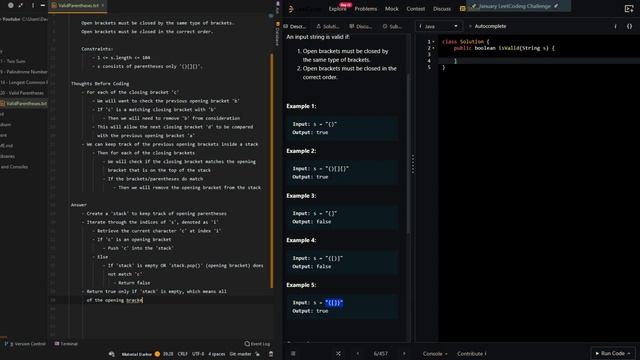Click the 39:28 line-column indicator
Viewport: 640px width, 360px height.
pyautogui.click(x=168, y=354)
